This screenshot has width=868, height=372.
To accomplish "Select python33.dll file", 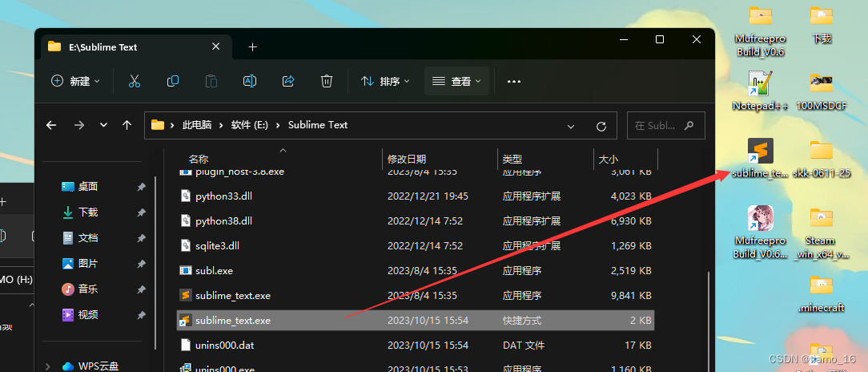I will 415,196.
